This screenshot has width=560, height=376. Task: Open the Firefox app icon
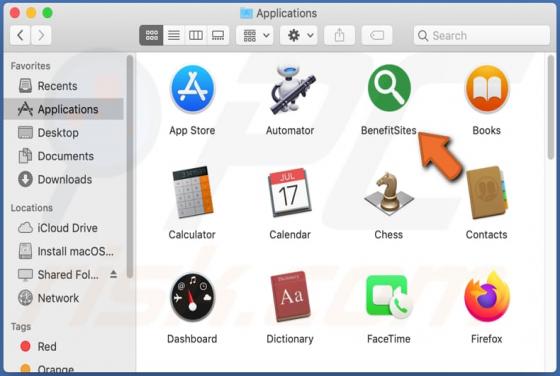pyautogui.click(x=487, y=296)
